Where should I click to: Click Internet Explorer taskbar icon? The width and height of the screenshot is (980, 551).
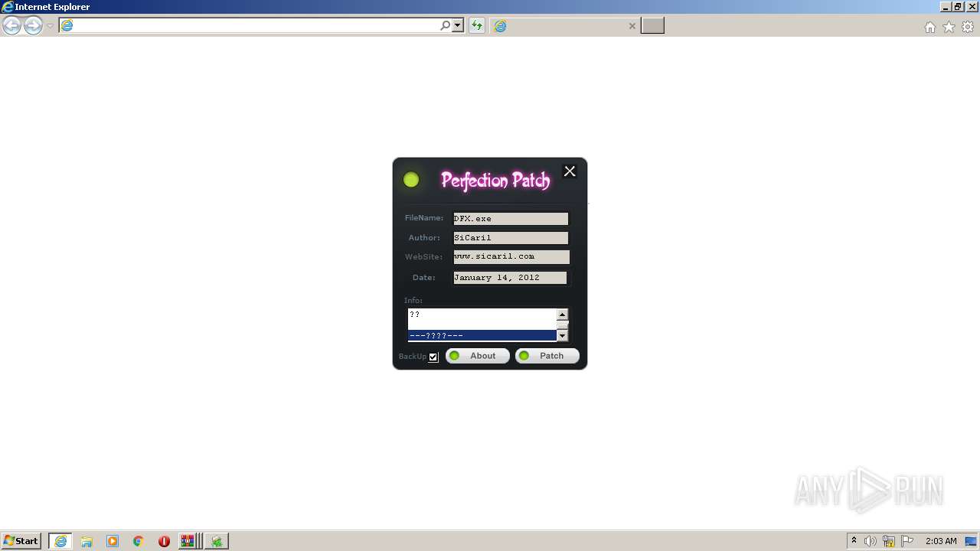pyautogui.click(x=60, y=541)
